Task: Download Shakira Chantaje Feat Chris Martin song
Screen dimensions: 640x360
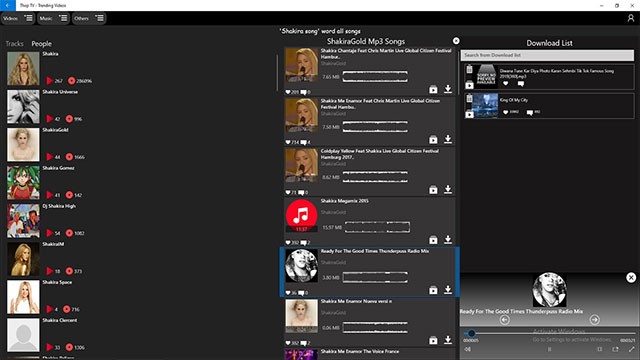Action: pos(448,89)
